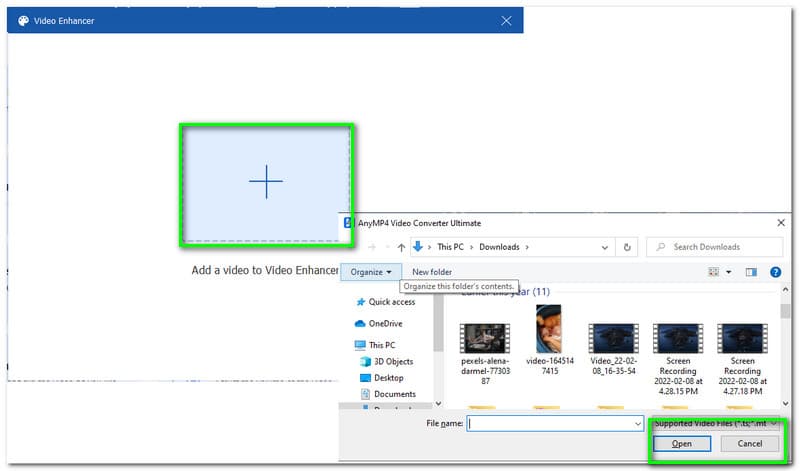Select Screen Recording at 4.27.18 PM file
Screen dimensions: 800x471
[x=742, y=359]
